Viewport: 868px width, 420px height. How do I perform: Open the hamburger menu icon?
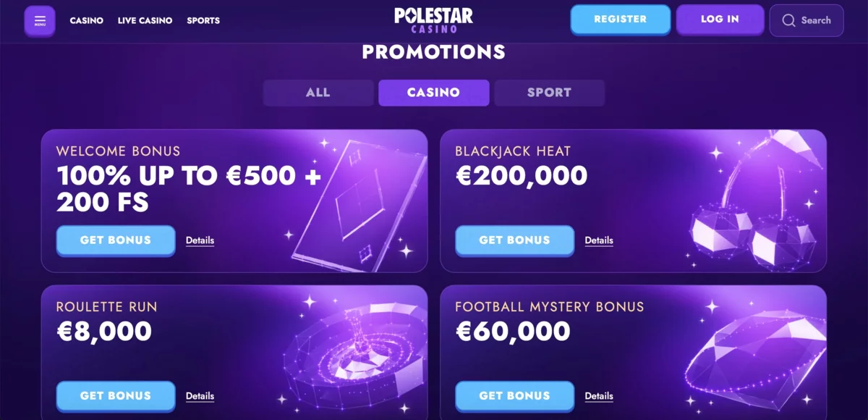pyautogui.click(x=40, y=20)
